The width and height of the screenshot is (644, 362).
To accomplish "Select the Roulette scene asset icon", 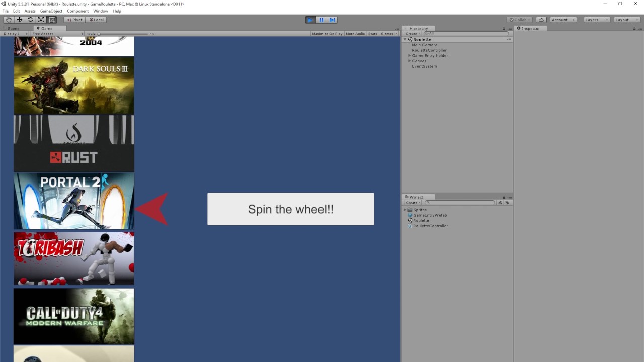I will [x=410, y=221].
